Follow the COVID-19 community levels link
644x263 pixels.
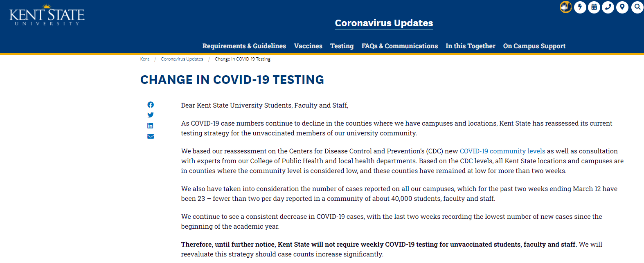tap(502, 151)
